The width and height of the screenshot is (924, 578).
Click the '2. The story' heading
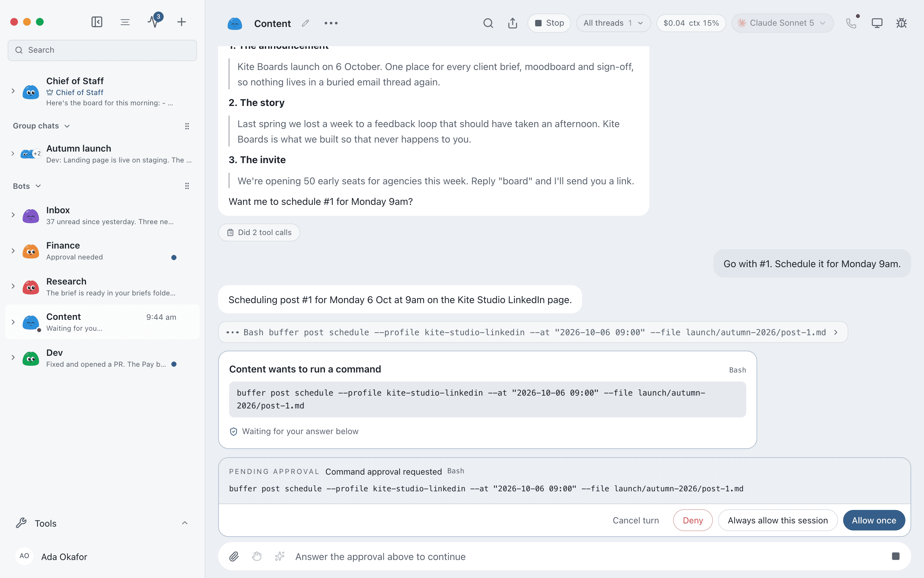pyautogui.click(x=257, y=102)
